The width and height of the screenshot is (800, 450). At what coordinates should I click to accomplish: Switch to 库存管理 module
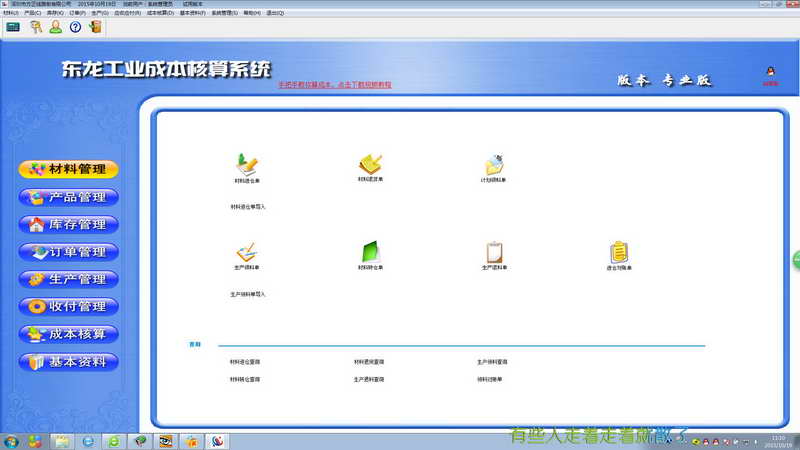[x=69, y=224]
